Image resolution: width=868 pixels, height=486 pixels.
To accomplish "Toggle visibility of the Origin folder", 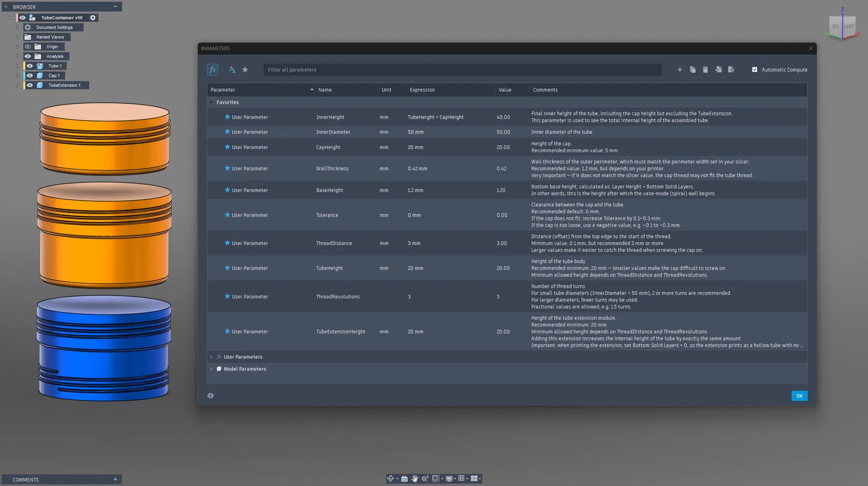I will click(x=28, y=47).
